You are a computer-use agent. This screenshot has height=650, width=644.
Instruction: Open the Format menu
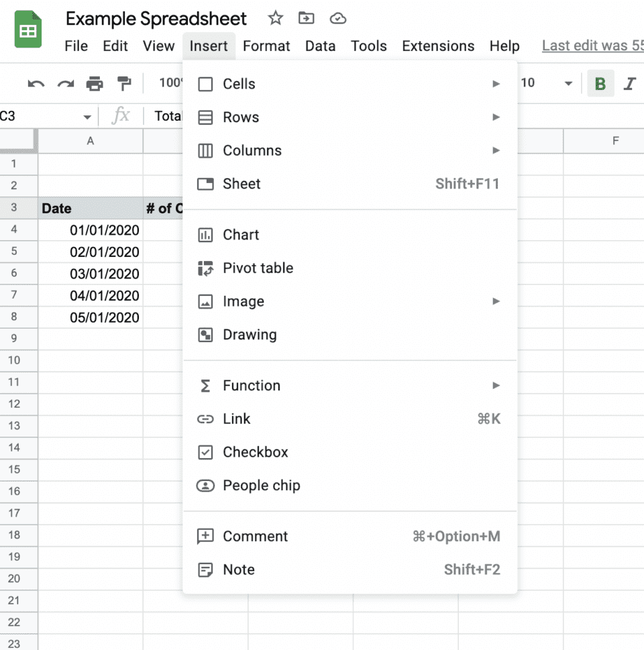pyautogui.click(x=266, y=46)
